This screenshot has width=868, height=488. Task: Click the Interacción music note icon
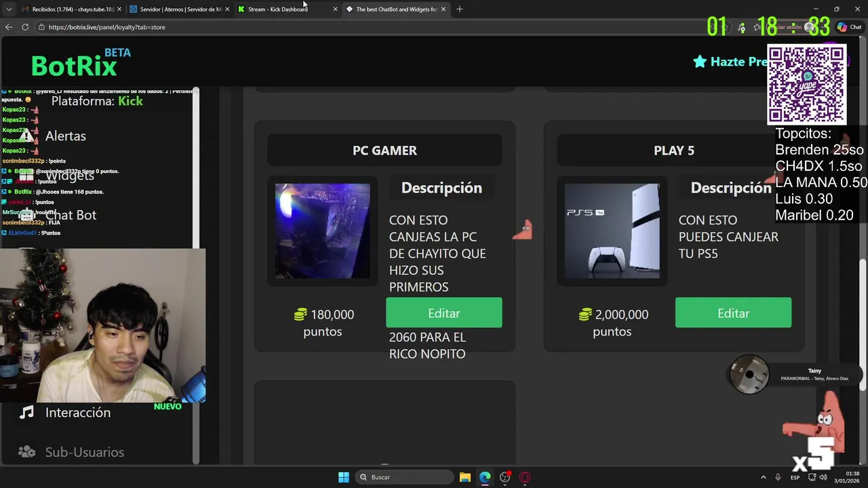coord(26,412)
